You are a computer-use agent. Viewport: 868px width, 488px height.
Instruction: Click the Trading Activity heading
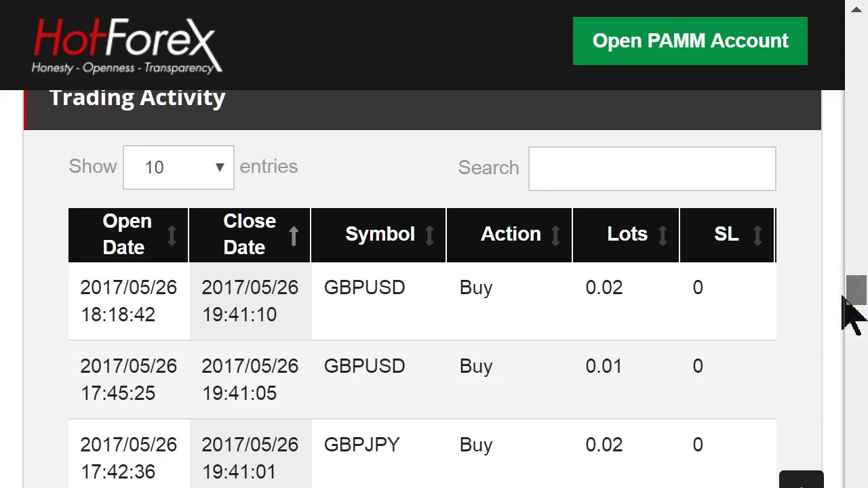tap(137, 98)
